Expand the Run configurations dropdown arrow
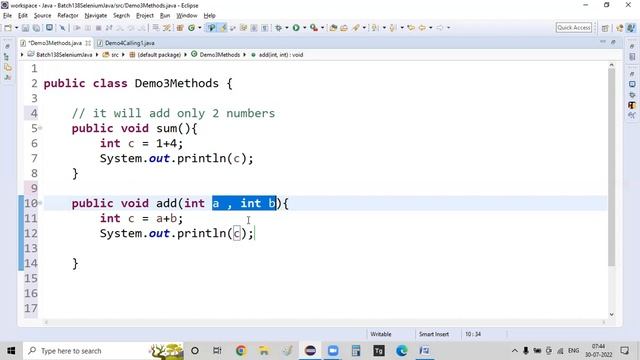640x360 pixels. [304, 28]
